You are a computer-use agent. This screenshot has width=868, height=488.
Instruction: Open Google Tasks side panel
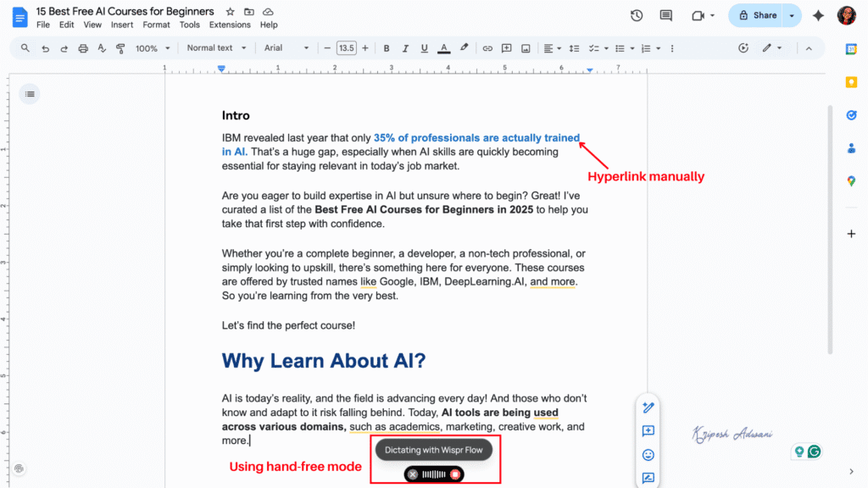pos(851,115)
